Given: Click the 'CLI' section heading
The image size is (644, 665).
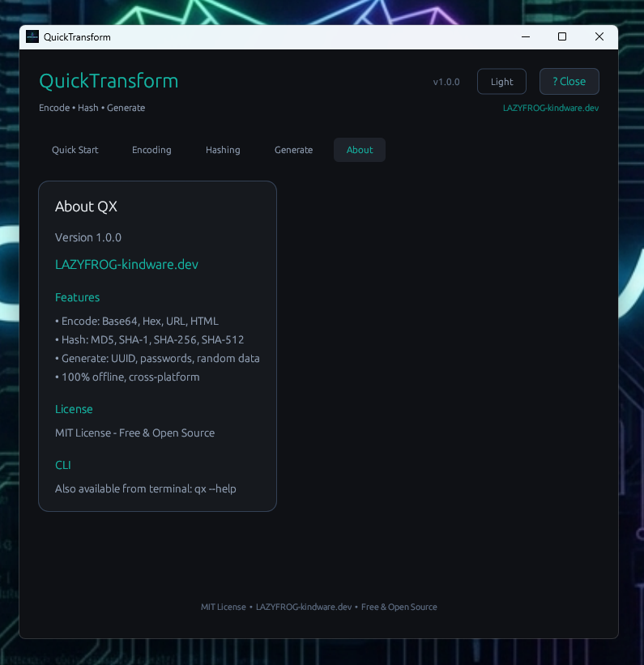Looking at the screenshot, I should click(63, 465).
